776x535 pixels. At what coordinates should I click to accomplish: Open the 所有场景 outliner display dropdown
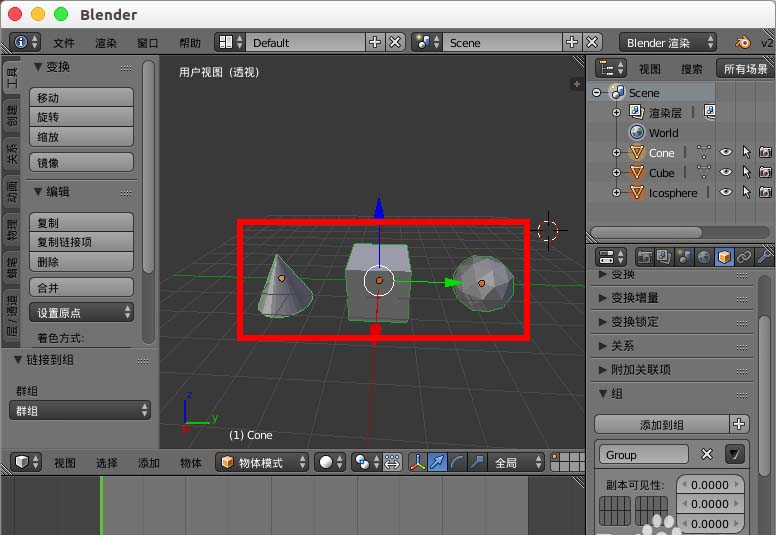click(x=745, y=69)
